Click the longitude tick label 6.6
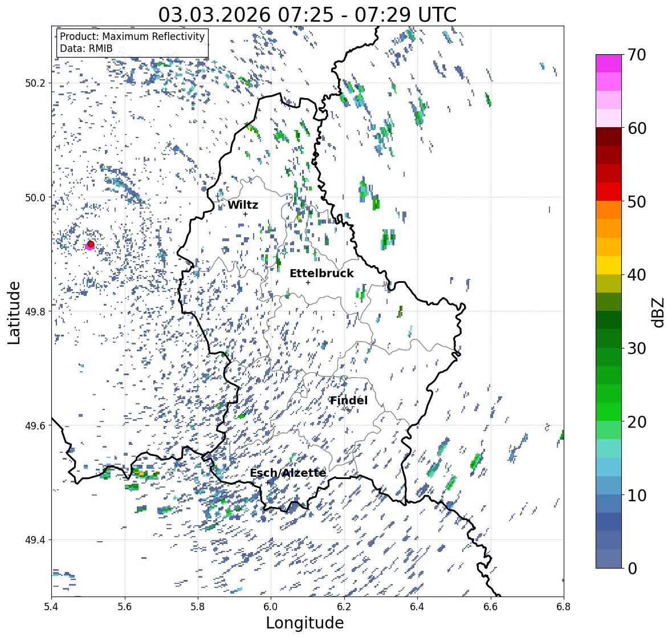 click(x=491, y=607)
